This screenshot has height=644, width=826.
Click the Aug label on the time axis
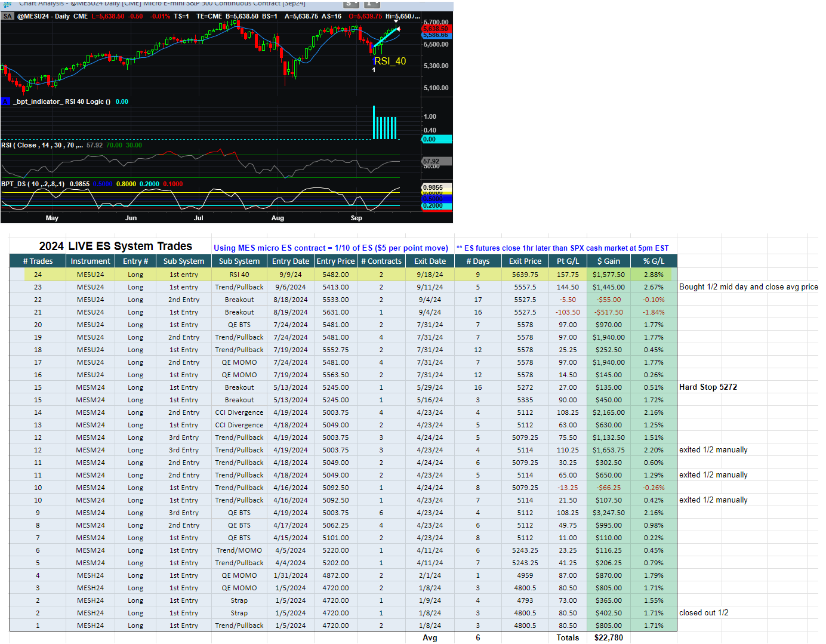pyautogui.click(x=278, y=218)
